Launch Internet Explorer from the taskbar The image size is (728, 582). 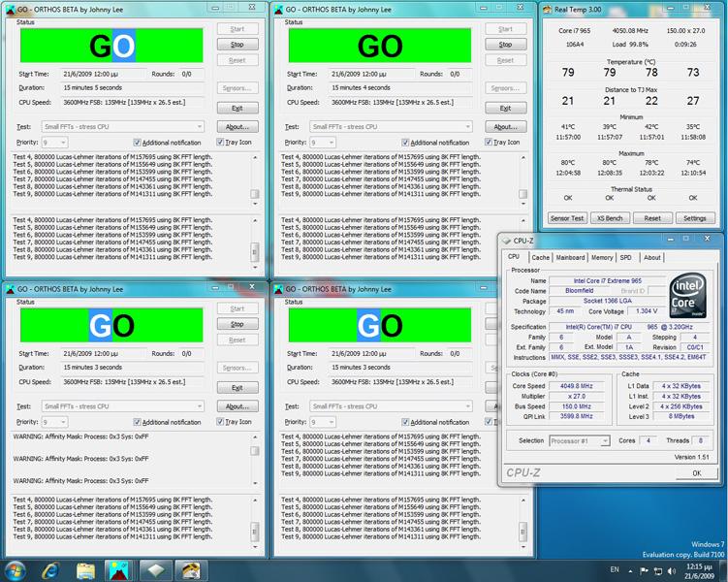pyautogui.click(x=50, y=571)
